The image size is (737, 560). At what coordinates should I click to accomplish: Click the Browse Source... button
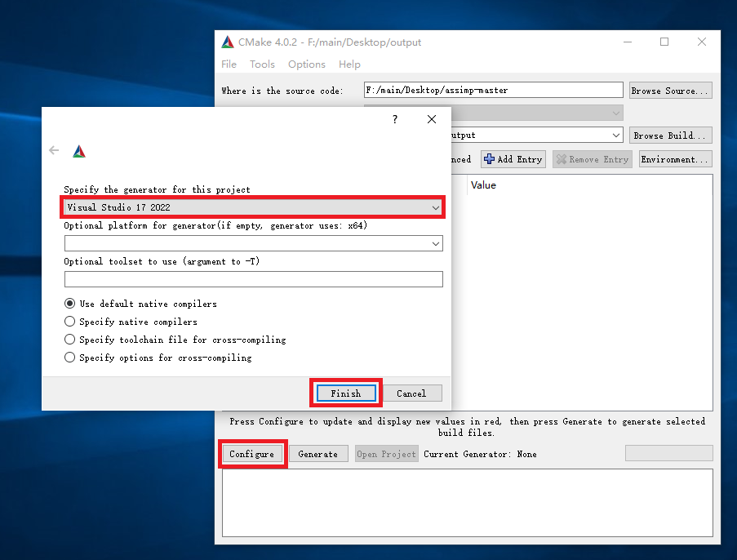tap(671, 91)
